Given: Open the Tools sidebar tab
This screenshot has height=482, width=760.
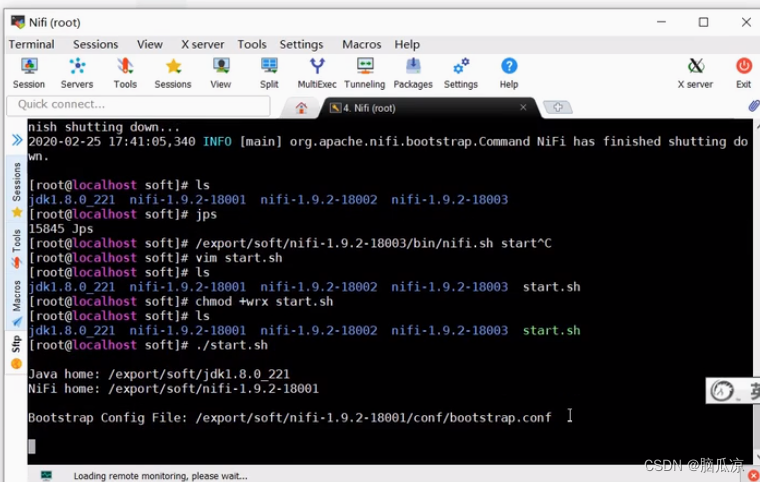Looking at the screenshot, I should pos(17,248).
